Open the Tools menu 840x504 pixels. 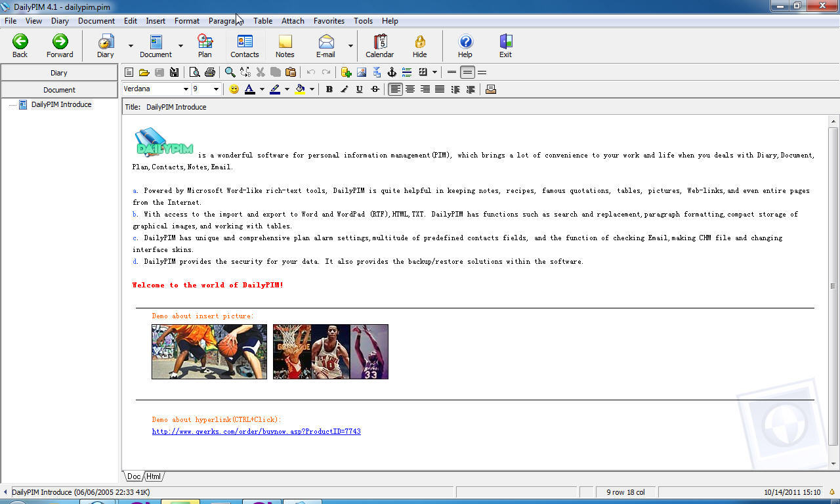coord(363,21)
